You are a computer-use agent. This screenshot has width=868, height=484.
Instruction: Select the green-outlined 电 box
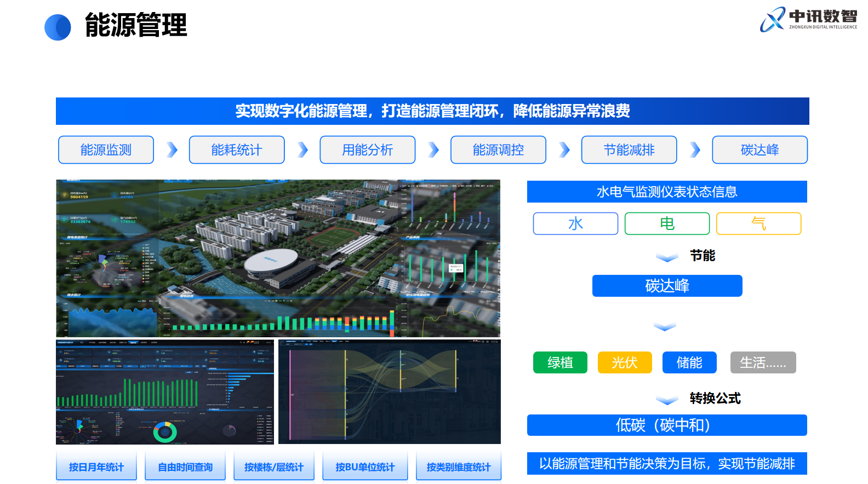click(667, 223)
